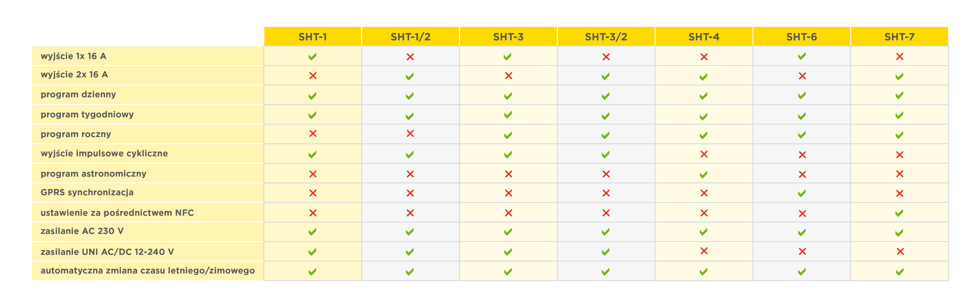980x307 pixels.
Task: Select the SHT-4 column header
Action: click(x=704, y=36)
